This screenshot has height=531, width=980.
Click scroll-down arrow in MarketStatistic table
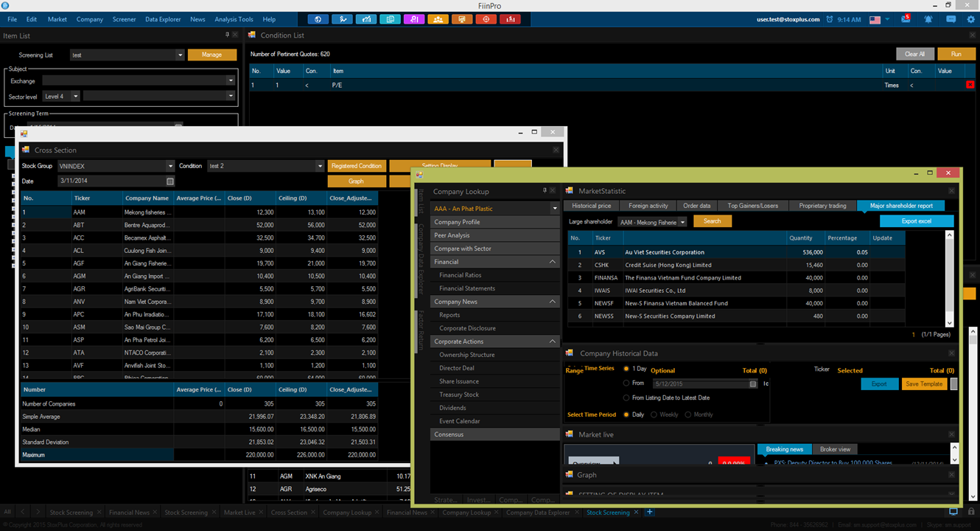click(949, 322)
